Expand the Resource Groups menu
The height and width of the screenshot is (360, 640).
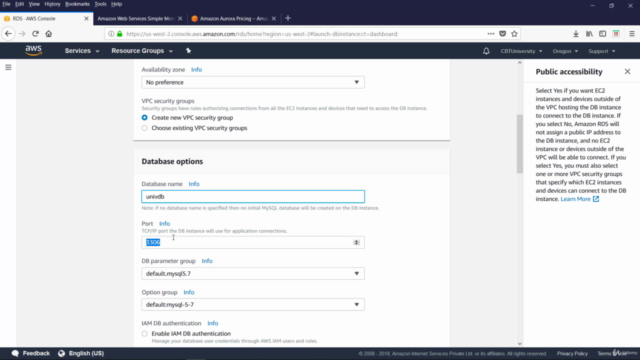(x=142, y=51)
